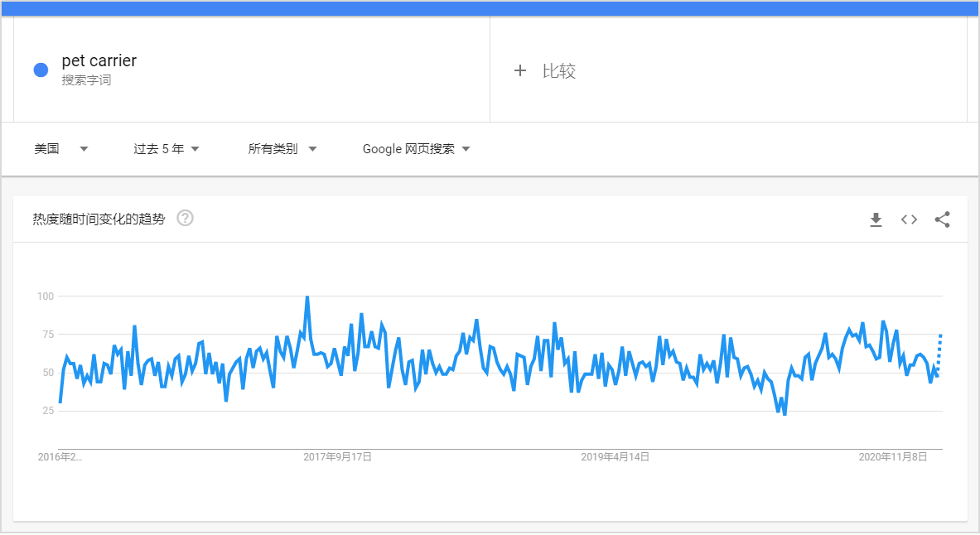Click the chart peak at value 100
Screen dimensions: 980x535
[x=307, y=297]
